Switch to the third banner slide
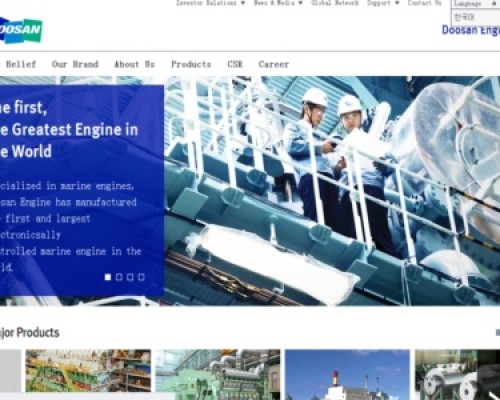The height and width of the screenshot is (400, 500). click(130, 277)
